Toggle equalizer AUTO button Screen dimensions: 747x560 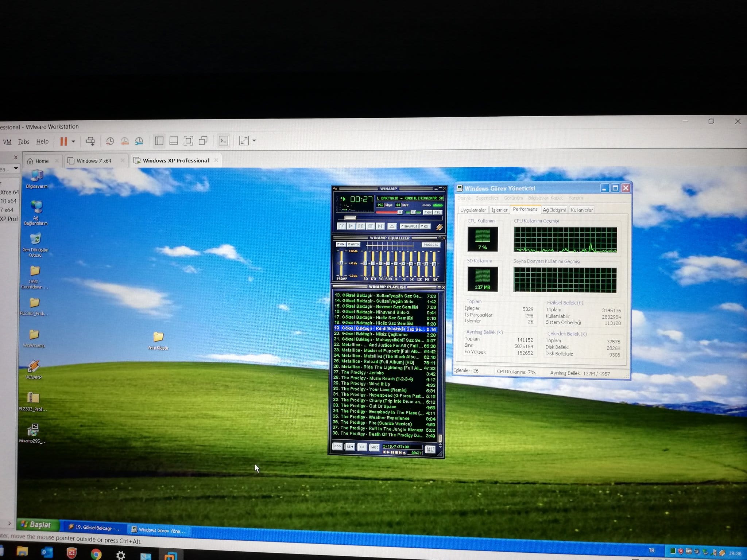point(353,244)
